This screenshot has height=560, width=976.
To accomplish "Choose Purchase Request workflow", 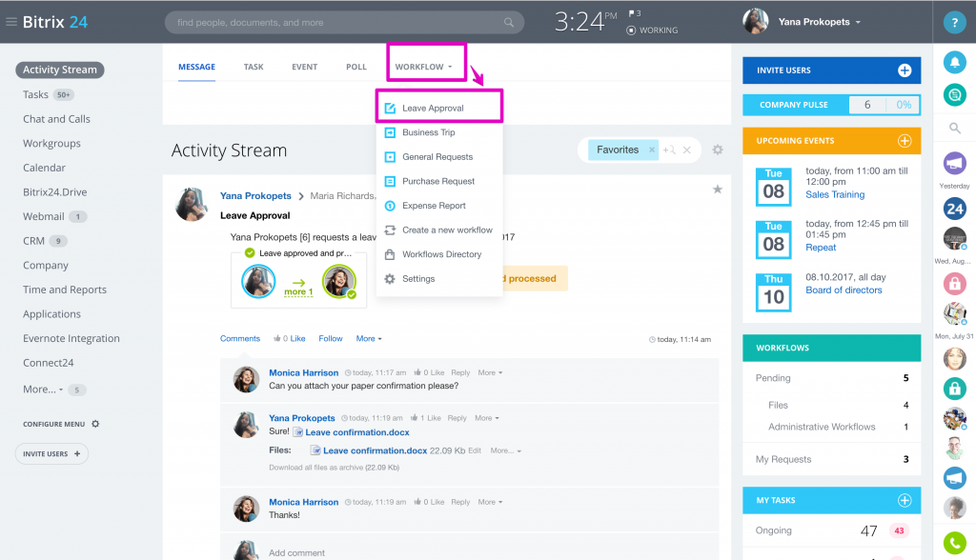I will 438,181.
